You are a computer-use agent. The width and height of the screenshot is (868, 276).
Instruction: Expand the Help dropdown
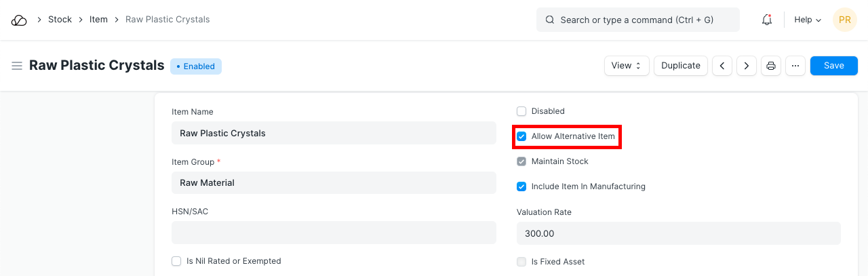(x=807, y=20)
